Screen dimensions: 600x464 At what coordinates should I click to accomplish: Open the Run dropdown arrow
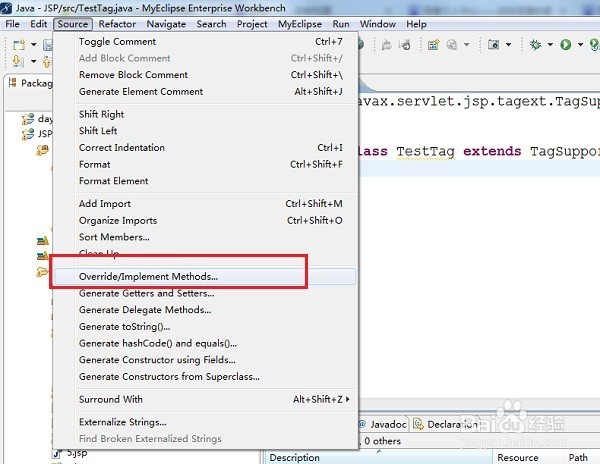(580, 45)
